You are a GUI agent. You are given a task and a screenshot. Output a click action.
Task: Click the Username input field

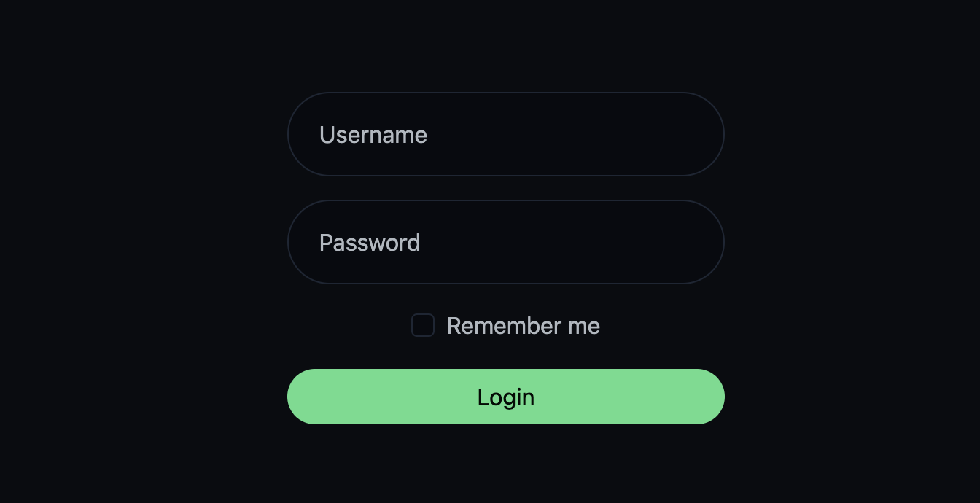[506, 134]
